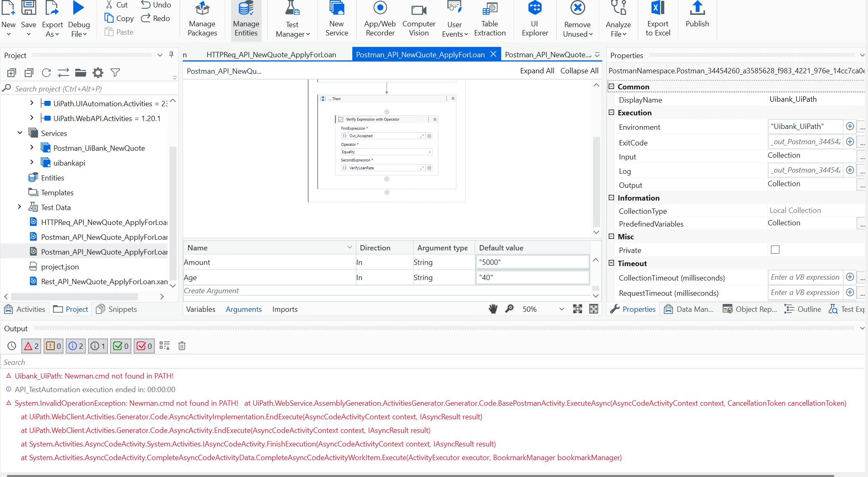Open zoom level 50% dropdown
The height and width of the screenshot is (477, 868).
point(561,309)
